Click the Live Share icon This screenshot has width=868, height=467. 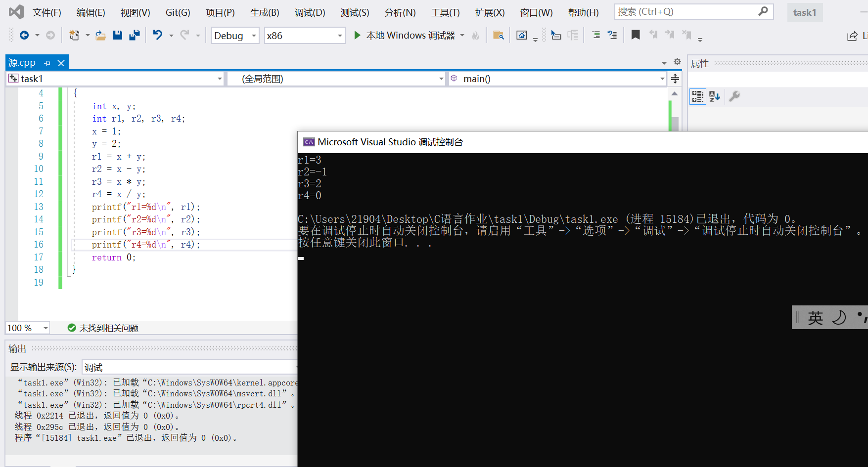(852, 36)
